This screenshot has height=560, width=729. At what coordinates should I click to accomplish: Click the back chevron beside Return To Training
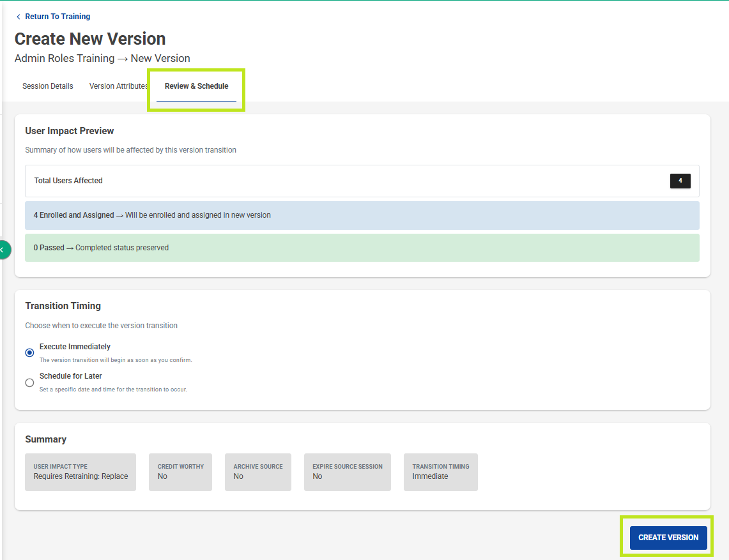pos(18,17)
